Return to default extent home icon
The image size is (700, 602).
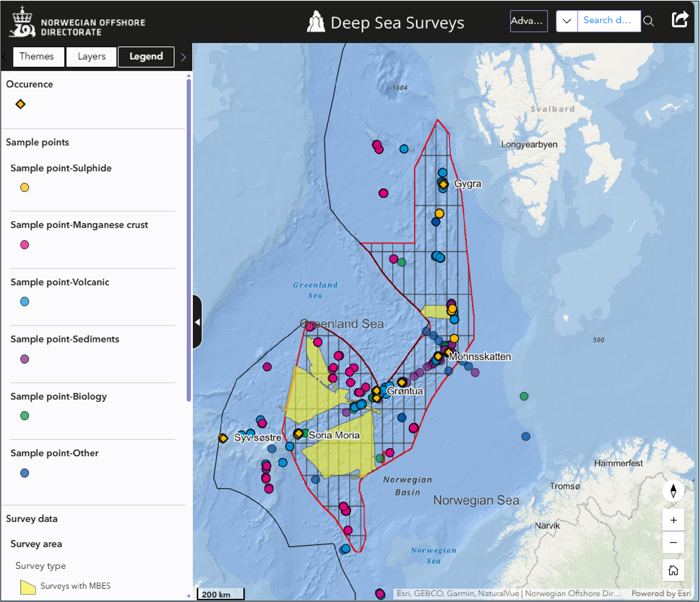pos(673,570)
